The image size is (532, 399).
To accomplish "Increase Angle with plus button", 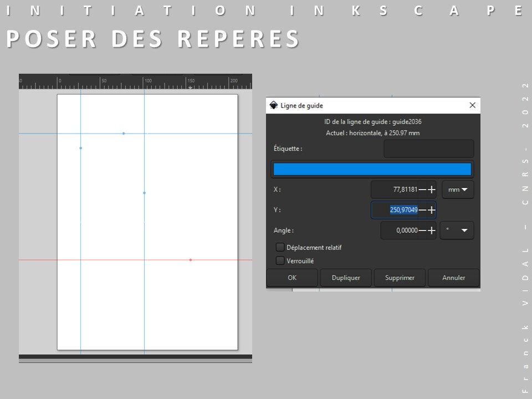I will tap(432, 231).
